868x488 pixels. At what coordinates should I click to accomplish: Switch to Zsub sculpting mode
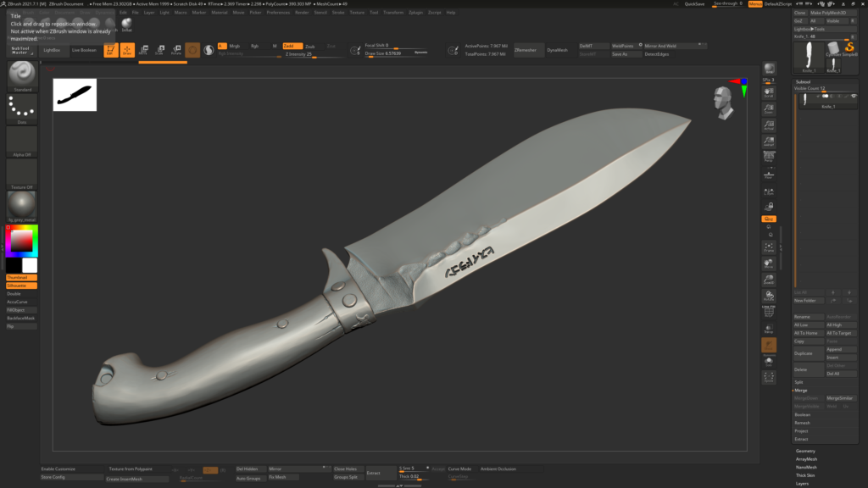[310, 47]
